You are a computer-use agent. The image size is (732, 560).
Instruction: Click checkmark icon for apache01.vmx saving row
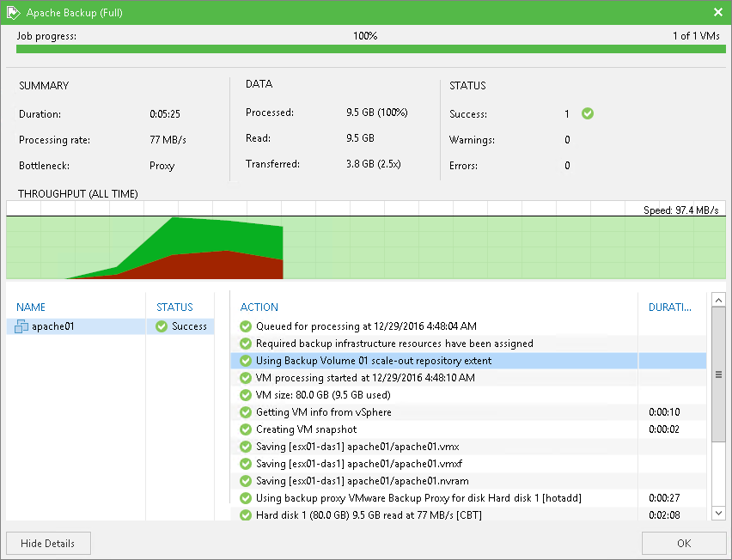[x=246, y=447]
